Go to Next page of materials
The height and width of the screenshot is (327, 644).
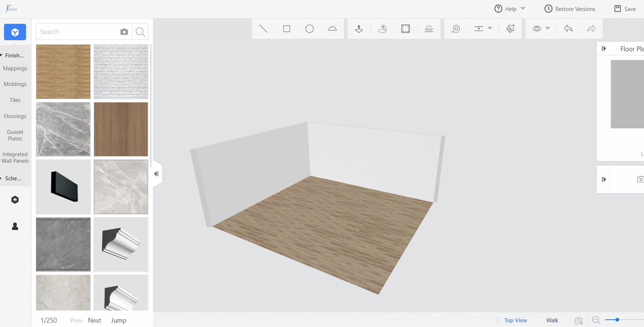click(94, 320)
